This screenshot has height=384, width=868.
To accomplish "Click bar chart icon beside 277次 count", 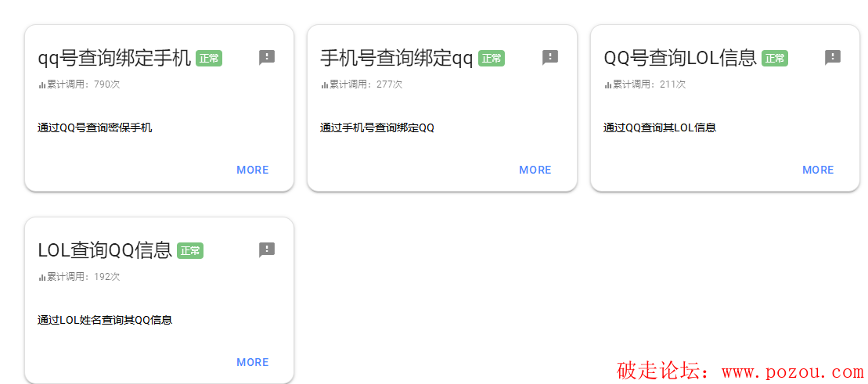I will pyautogui.click(x=324, y=85).
